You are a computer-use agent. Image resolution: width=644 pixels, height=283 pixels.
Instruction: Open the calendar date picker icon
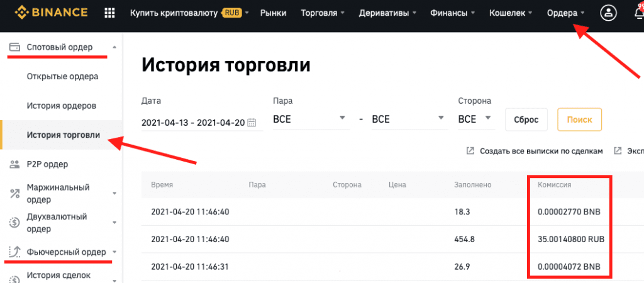[252, 122]
